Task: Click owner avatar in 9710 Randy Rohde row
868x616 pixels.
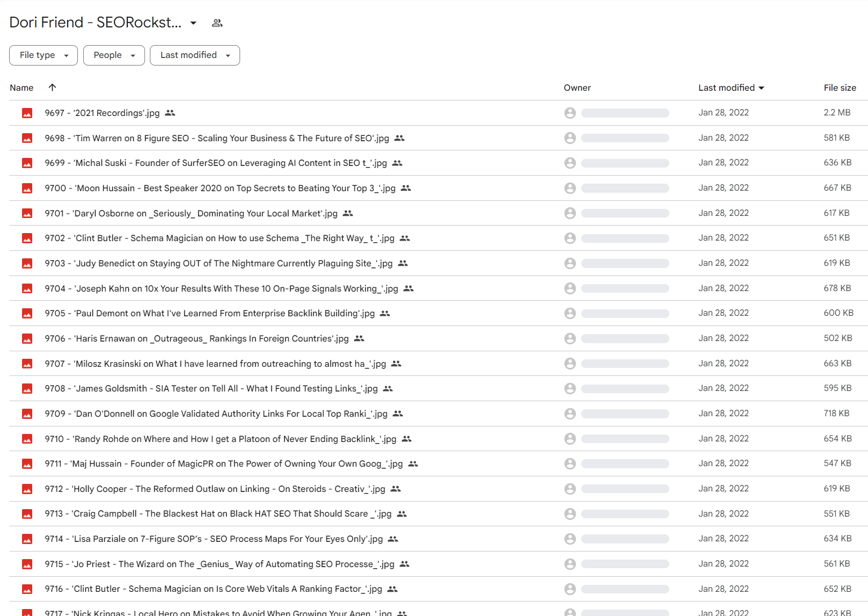Action: click(x=570, y=439)
